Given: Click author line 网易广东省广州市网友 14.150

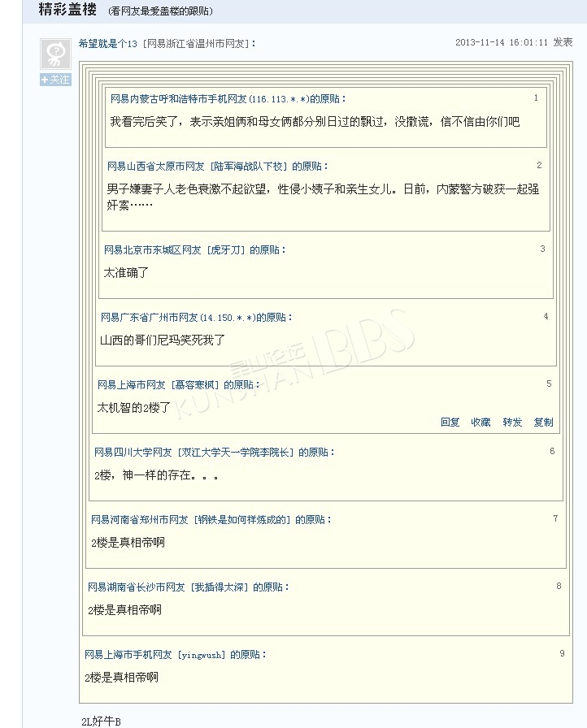Looking at the screenshot, I should tap(196, 318).
